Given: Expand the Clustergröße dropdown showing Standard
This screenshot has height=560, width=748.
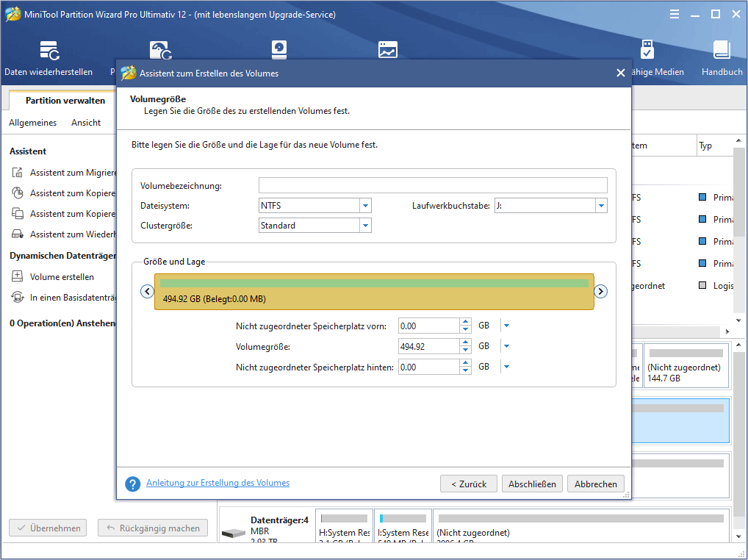Looking at the screenshot, I should 365,225.
